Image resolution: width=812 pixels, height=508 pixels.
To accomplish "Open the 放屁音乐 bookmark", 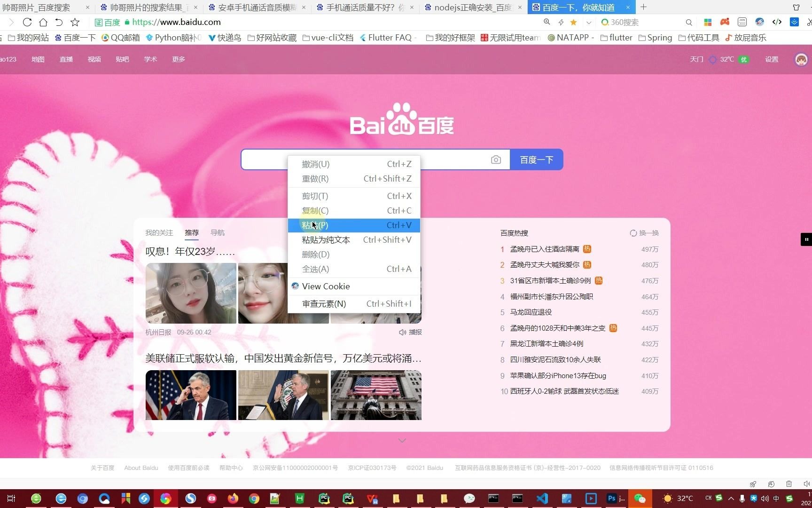I will pyautogui.click(x=746, y=38).
